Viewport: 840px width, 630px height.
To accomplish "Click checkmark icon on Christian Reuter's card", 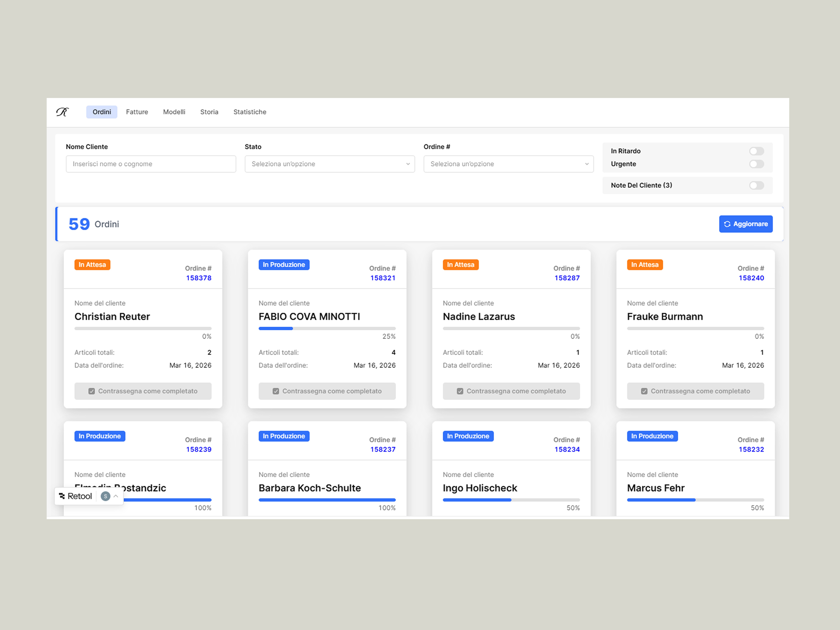I will click(x=92, y=391).
